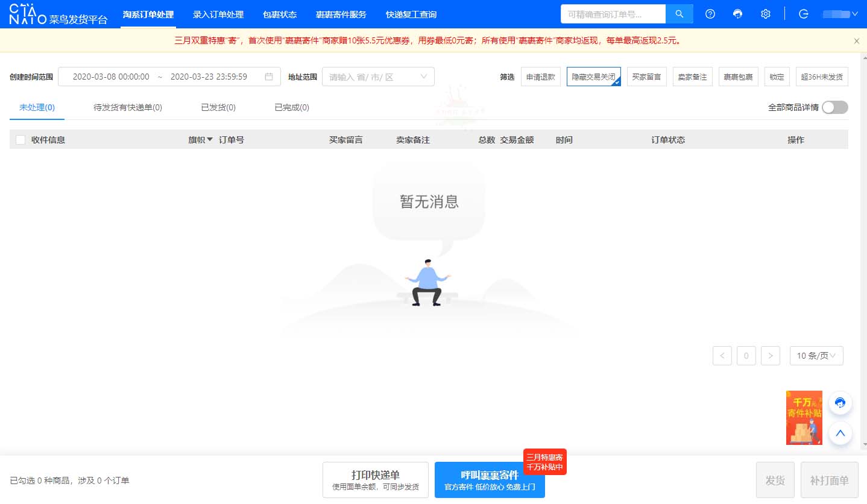Open the 10 条/页 page size dropdown
This screenshot has height=504, width=867.
point(816,356)
